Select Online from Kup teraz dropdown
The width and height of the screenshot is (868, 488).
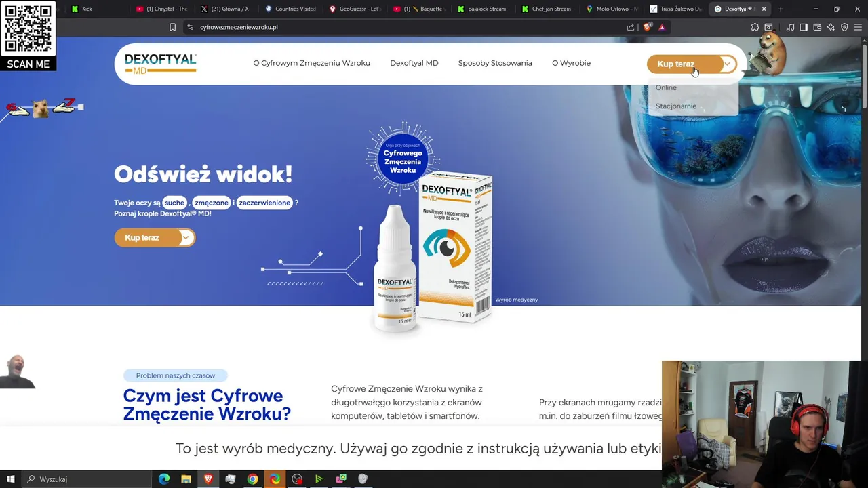pyautogui.click(x=666, y=87)
